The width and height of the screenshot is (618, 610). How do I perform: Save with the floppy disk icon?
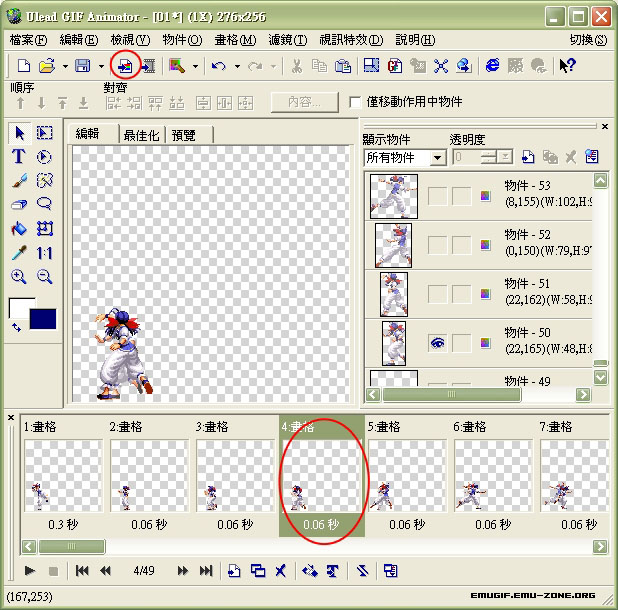tap(83, 66)
